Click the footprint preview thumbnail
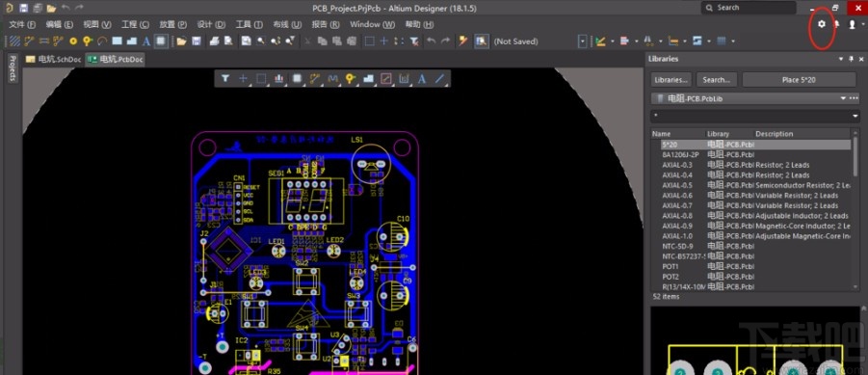The height and width of the screenshot is (375, 868). (755, 340)
